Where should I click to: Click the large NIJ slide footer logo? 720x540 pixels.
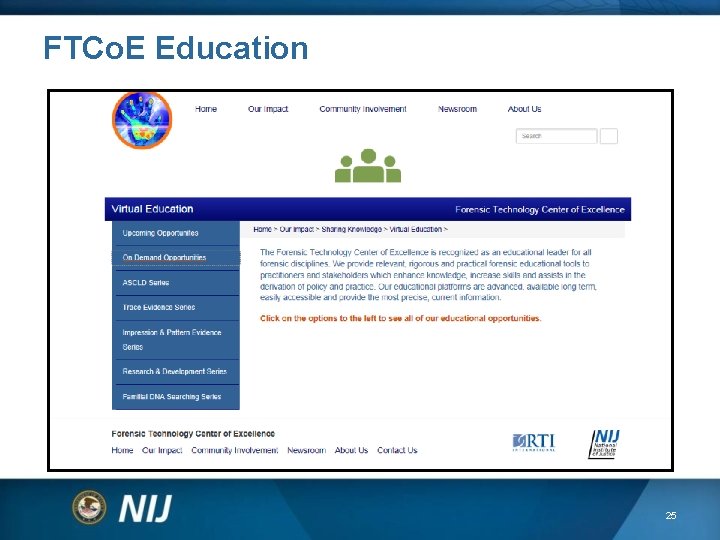[145, 508]
